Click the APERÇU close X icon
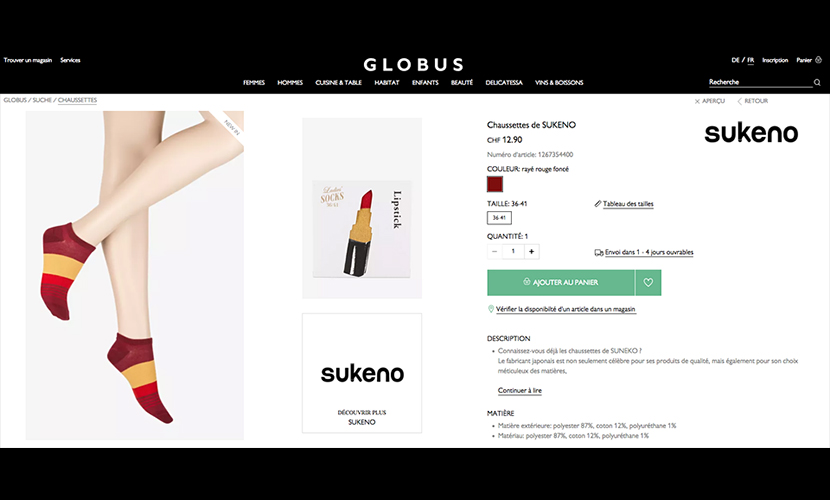The height and width of the screenshot is (500, 830). pos(697,101)
